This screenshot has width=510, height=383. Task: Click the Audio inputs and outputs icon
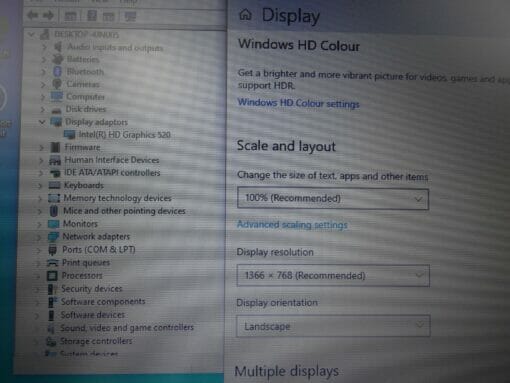click(x=58, y=47)
